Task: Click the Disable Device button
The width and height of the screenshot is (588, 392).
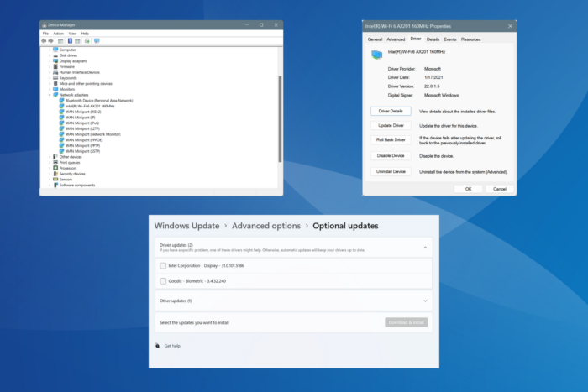Action: click(x=391, y=155)
